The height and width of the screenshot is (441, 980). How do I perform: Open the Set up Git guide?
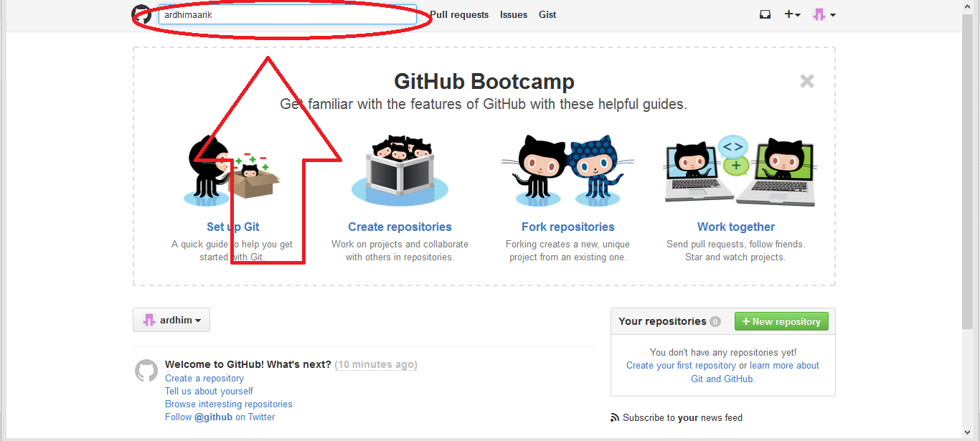(233, 227)
